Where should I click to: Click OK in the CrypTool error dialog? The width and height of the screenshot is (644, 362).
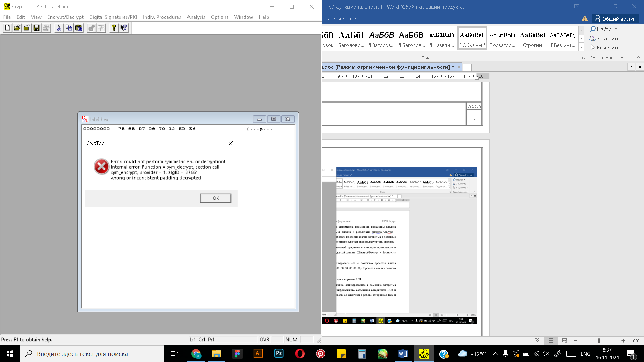click(216, 198)
